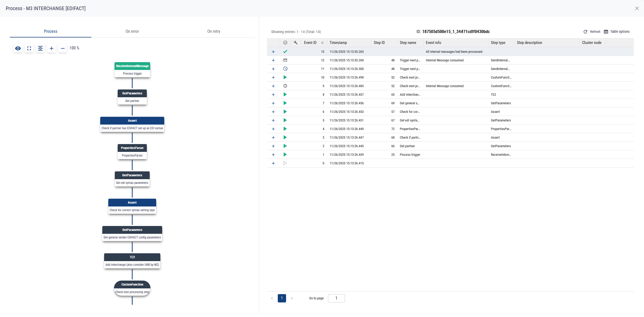This screenshot has width=644, height=317.
Task: Click the Refresh icon above the events table
Action: (x=585, y=31)
